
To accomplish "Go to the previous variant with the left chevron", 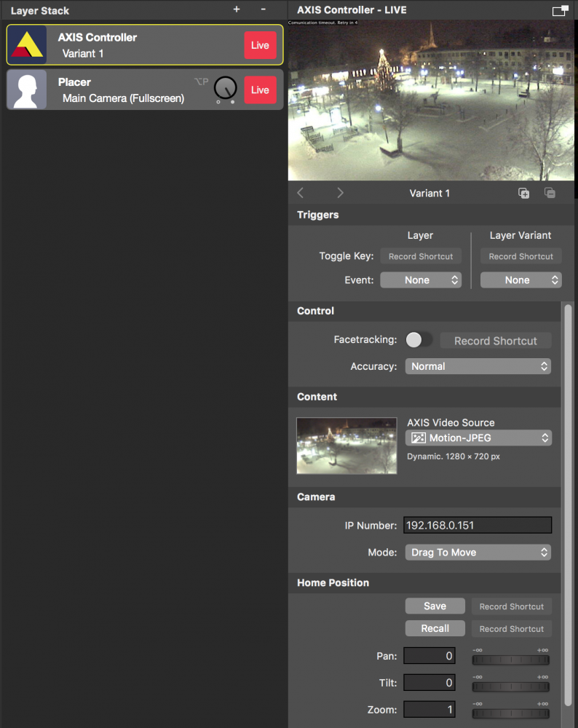I will (x=301, y=193).
